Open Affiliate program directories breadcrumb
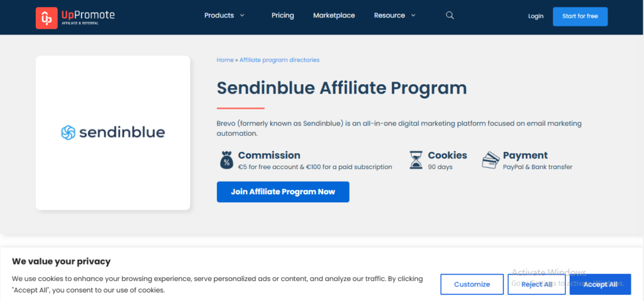The width and height of the screenshot is (644, 301). click(279, 60)
